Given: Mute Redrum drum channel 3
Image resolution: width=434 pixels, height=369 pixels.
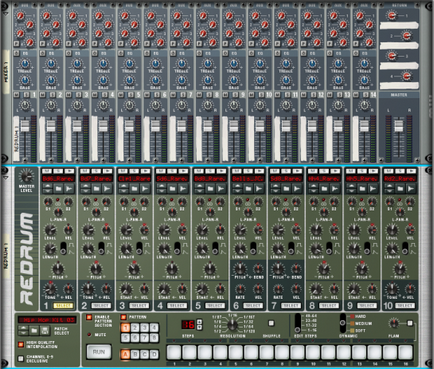Looking at the screenshot, I should [123, 171].
